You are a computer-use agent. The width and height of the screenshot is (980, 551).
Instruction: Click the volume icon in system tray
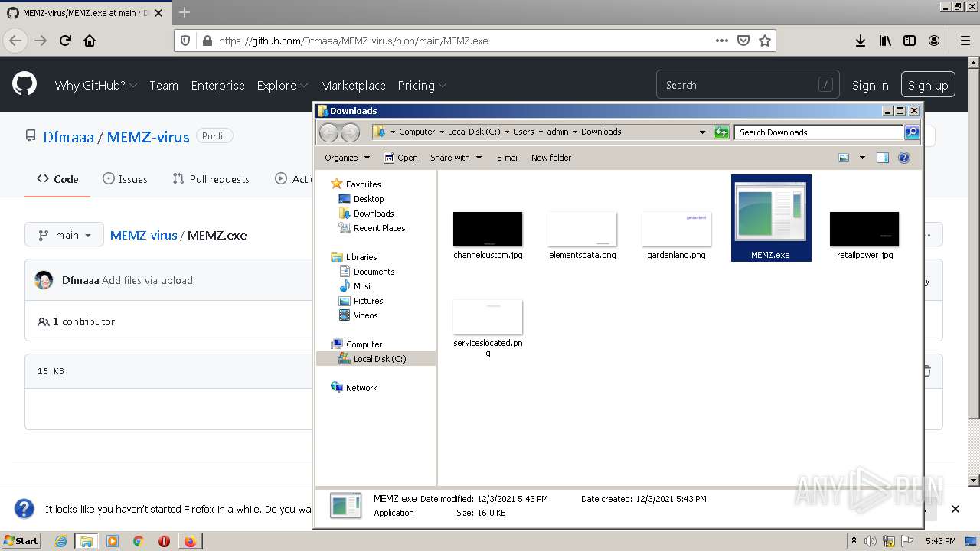pyautogui.click(x=871, y=541)
